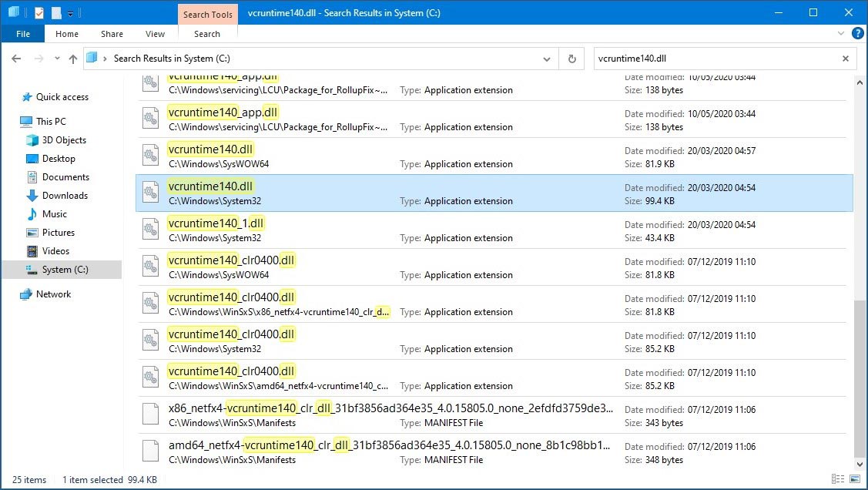Viewport: 868px width, 490px height.
Task: Click the Search Results in System (C:) breadcrumb
Action: (x=172, y=58)
